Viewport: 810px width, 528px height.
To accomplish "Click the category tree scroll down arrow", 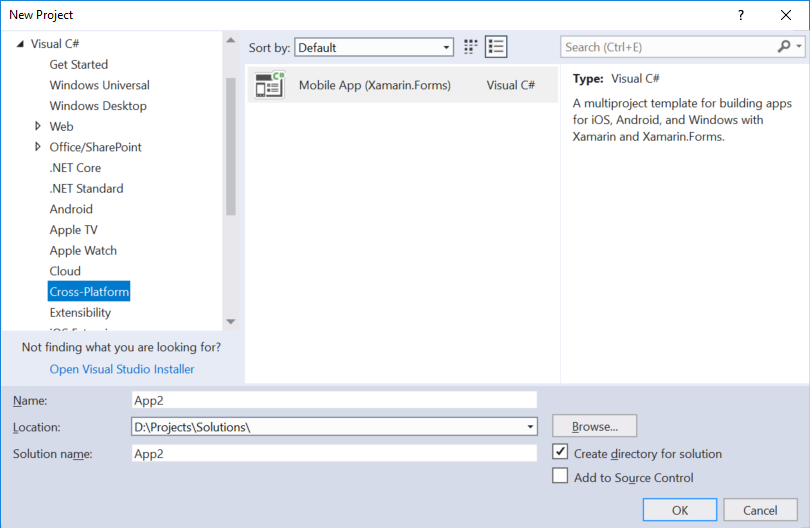I will click(231, 321).
